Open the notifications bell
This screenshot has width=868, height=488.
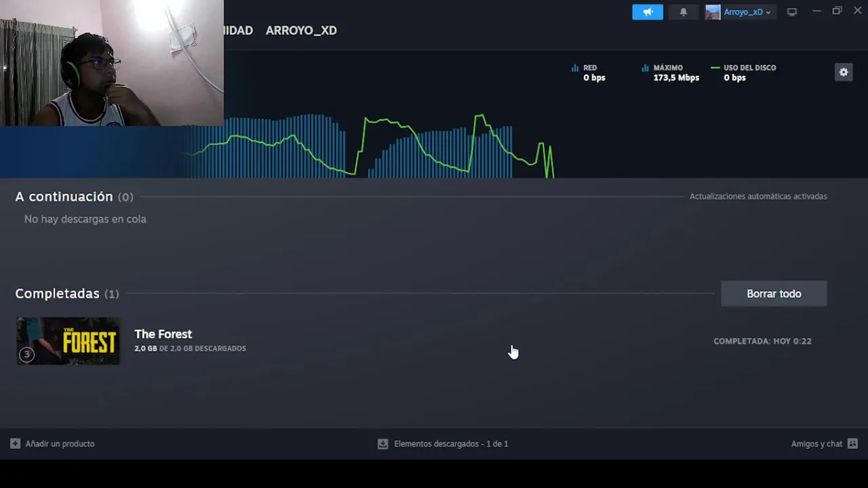[x=684, y=12]
